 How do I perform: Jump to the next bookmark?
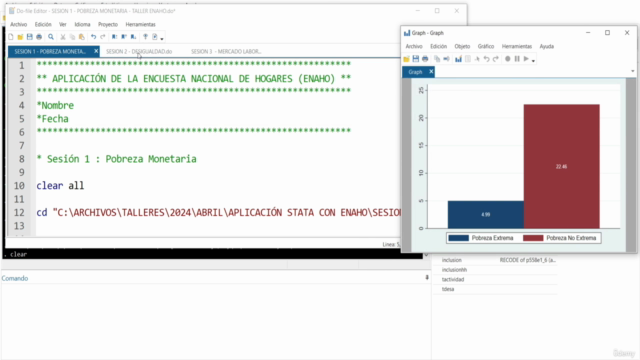tap(133, 37)
